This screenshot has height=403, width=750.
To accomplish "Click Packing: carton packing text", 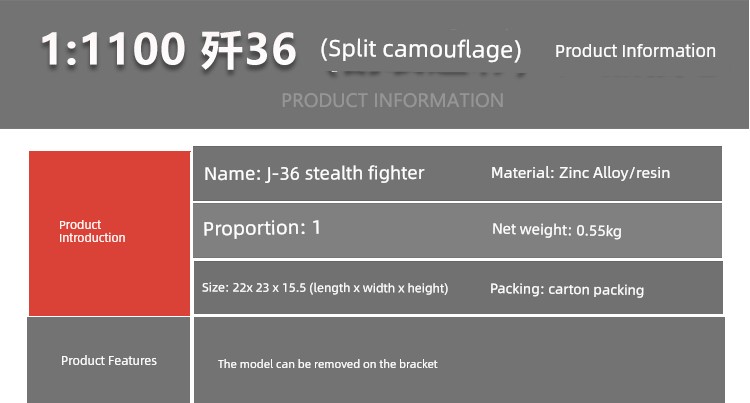I will click(x=567, y=289).
